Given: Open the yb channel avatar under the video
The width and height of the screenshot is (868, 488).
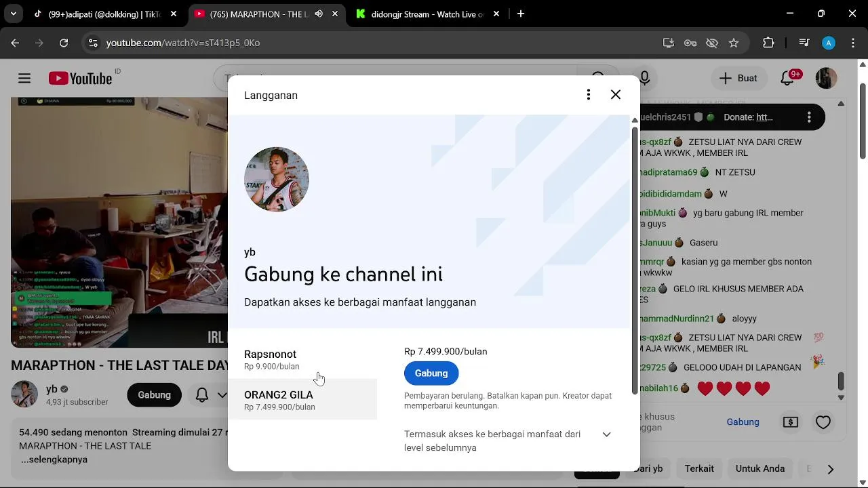Looking at the screenshot, I should (x=24, y=394).
